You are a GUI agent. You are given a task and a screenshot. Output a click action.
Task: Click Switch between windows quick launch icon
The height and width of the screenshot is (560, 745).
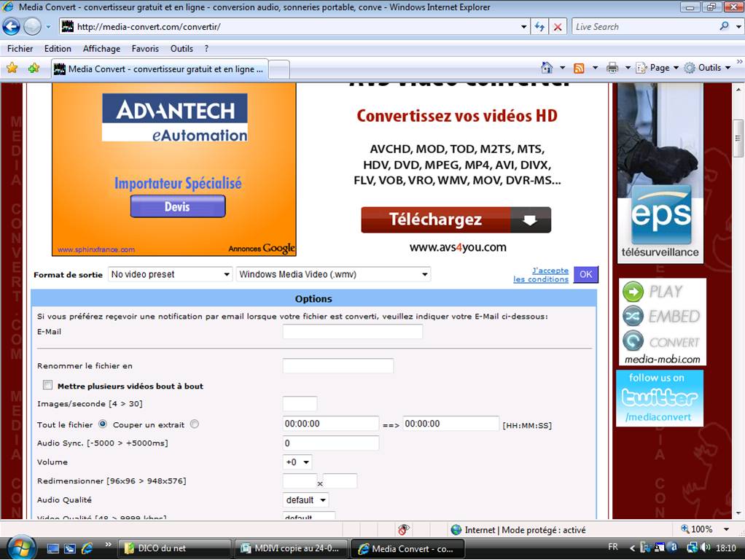pos(70,548)
